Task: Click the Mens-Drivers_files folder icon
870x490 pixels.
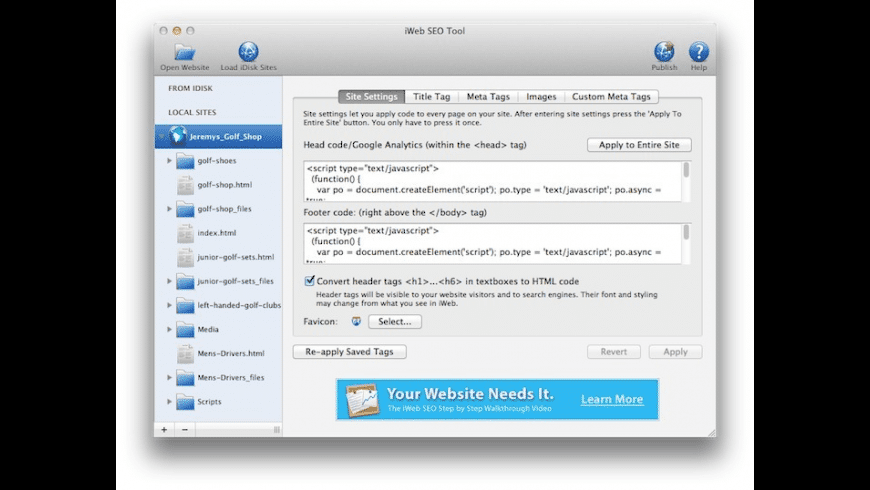Action: (185, 378)
